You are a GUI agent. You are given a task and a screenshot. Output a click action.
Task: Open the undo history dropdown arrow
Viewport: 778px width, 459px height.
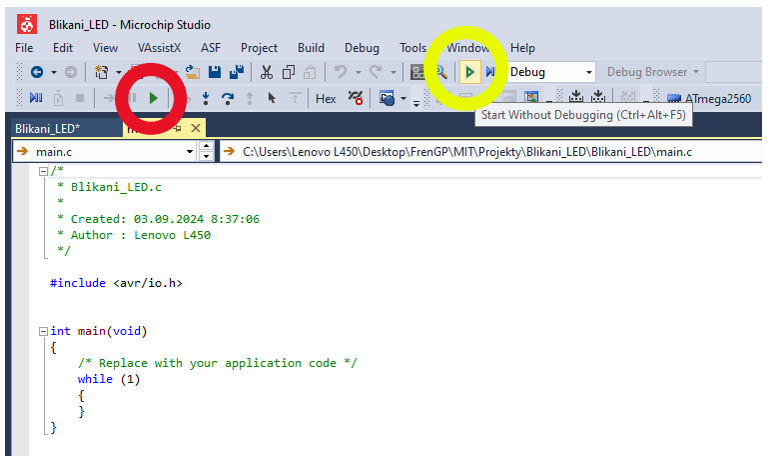point(358,72)
